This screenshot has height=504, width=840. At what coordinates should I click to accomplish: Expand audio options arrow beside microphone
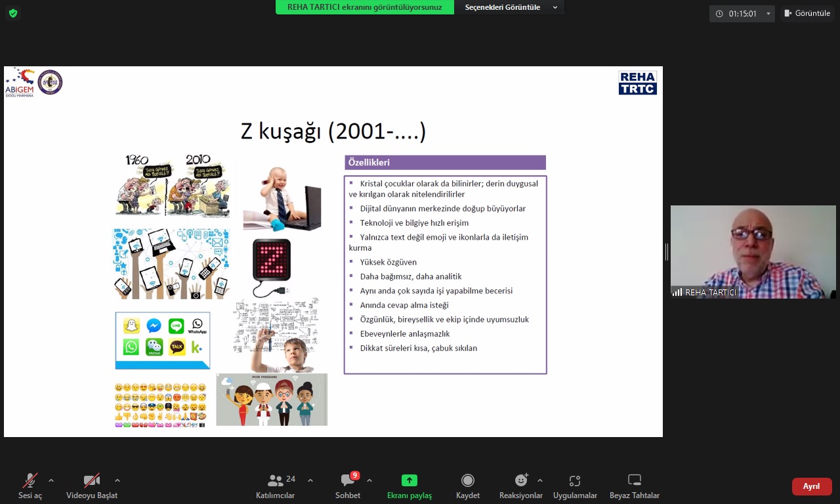pyautogui.click(x=51, y=480)
